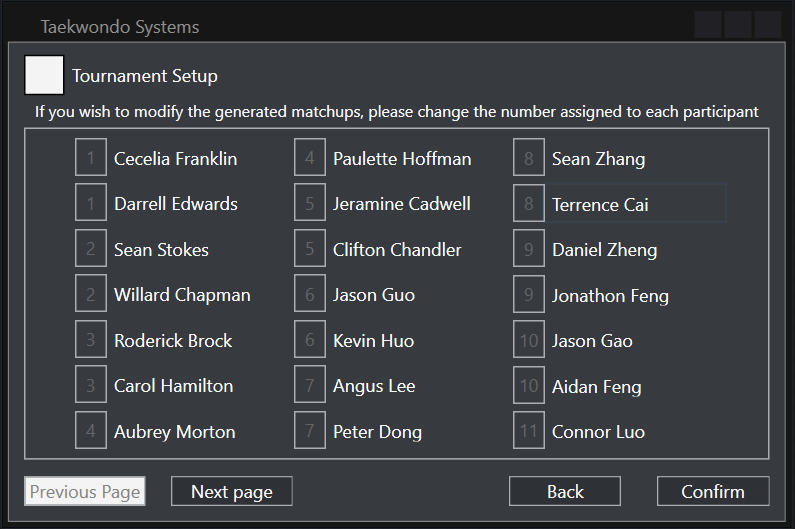795x529 pixels.
Task: Click Next page button
Action: coord(231,491)
